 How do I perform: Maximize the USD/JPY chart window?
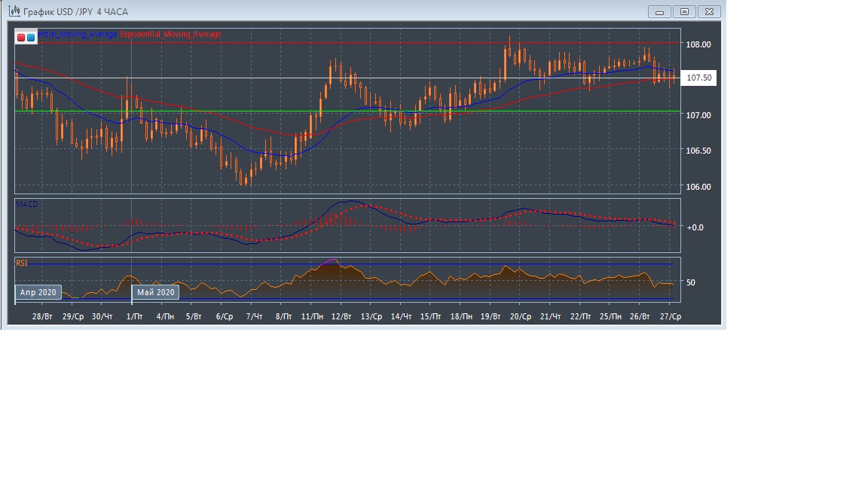coord(684,12)
